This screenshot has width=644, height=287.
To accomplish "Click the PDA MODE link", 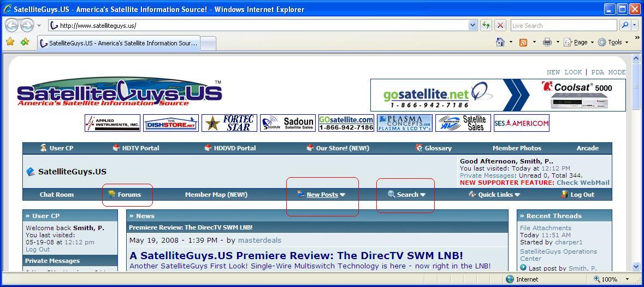I will [x=608, y=72].
